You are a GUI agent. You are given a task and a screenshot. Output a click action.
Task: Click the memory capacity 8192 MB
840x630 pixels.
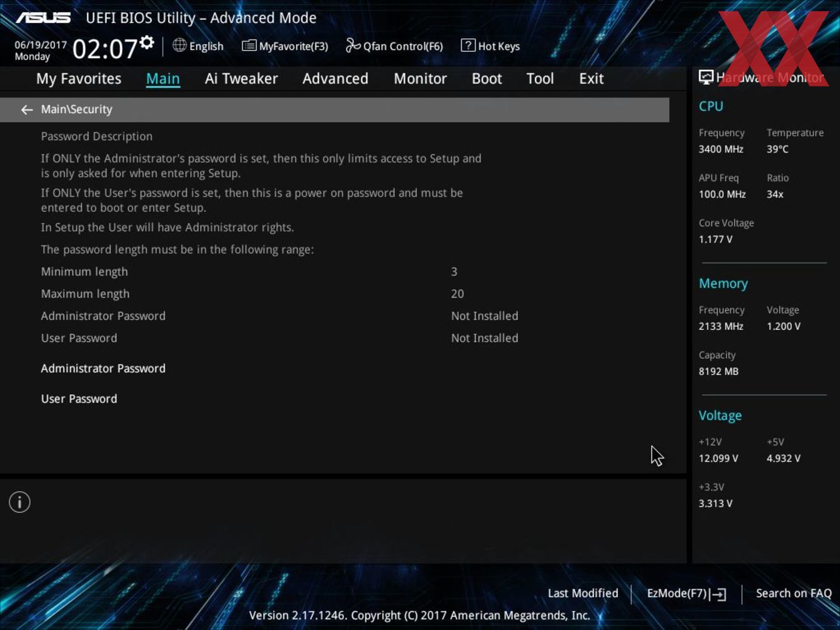click(718, 371)
